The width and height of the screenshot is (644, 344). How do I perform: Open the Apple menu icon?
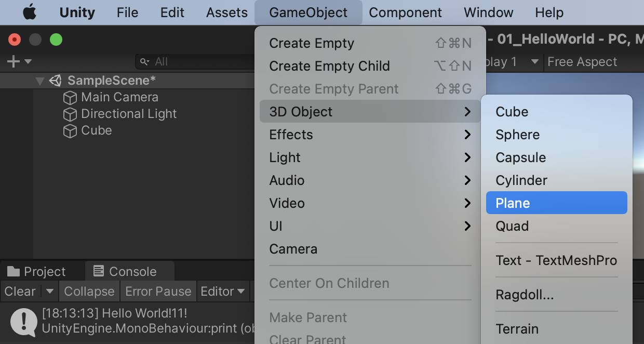(x=30, y=12)
